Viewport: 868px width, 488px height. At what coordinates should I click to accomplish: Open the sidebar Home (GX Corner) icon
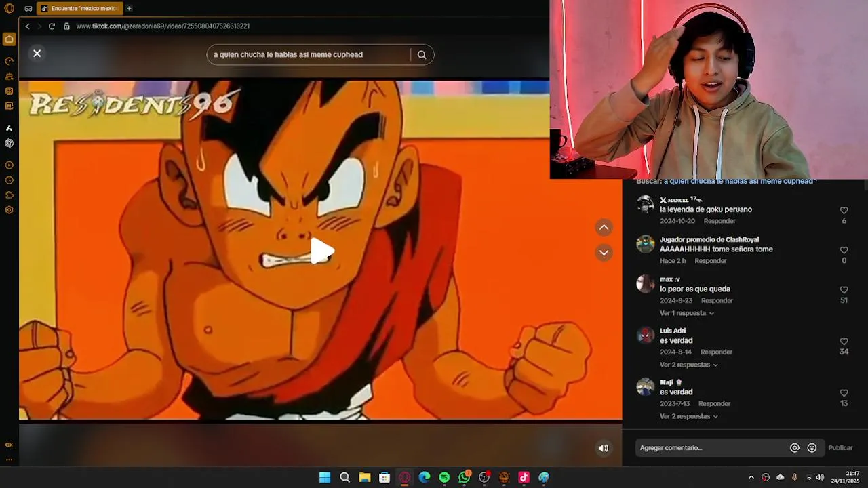click(9, 39)
